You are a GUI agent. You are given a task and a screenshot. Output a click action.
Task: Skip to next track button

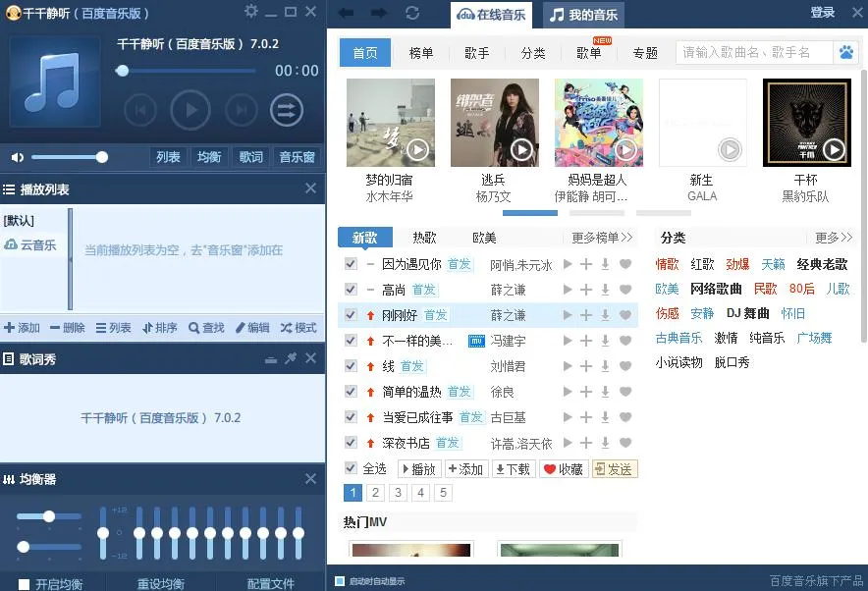[242, 110]
